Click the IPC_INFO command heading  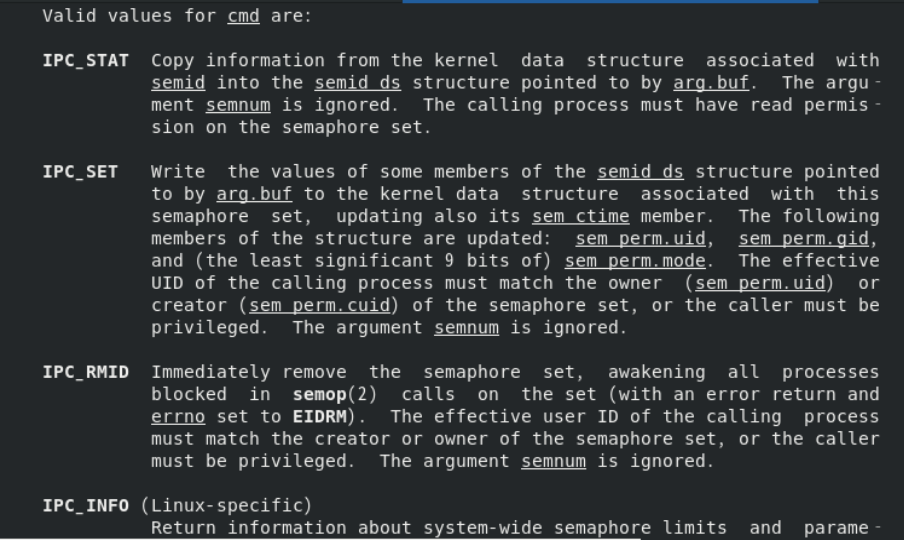tap(85, 505)
